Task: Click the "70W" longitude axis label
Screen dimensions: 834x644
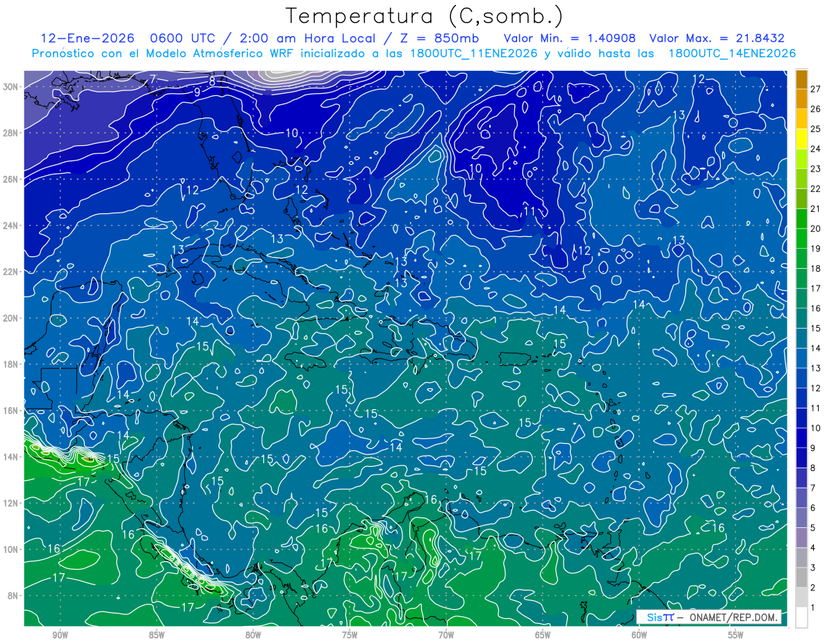Action: coord(446,635)
